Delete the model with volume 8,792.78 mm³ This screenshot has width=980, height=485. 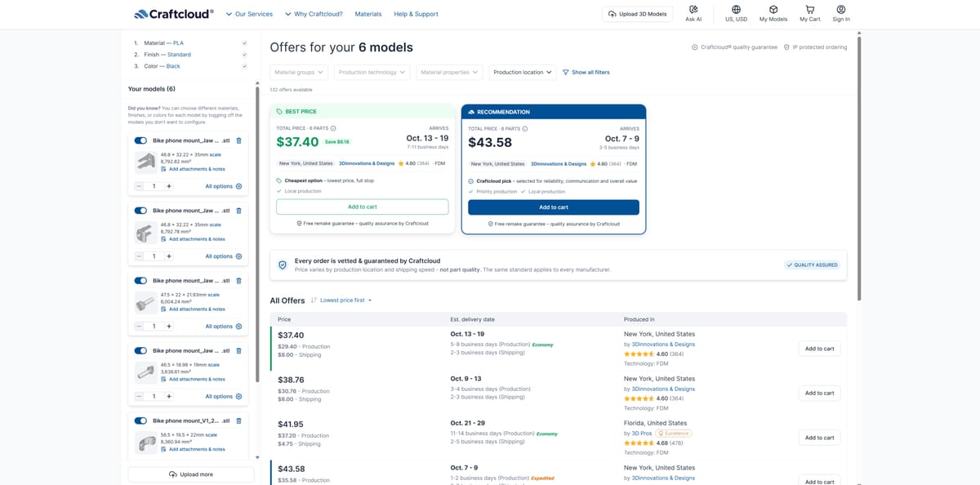[x=238, y=211]
